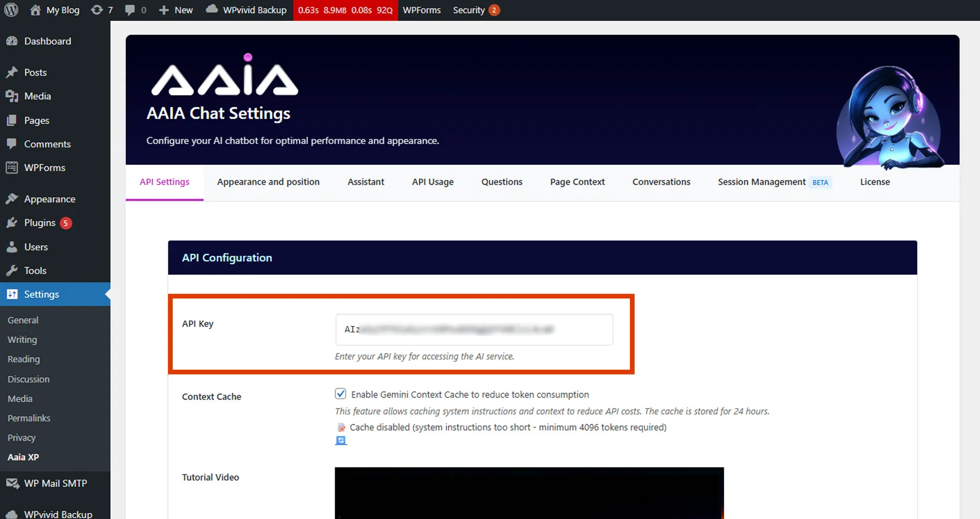Image resolution: width=980 pixels, height=519 pixels.
Task: Click the Pages sidebar icon
Action: click(x=12, y=120)
